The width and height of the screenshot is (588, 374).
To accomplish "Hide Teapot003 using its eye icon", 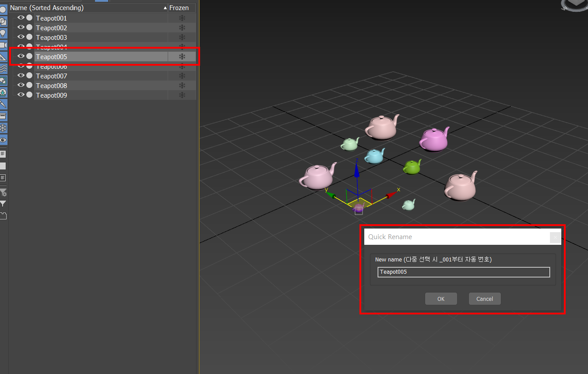I will (21, 37).
